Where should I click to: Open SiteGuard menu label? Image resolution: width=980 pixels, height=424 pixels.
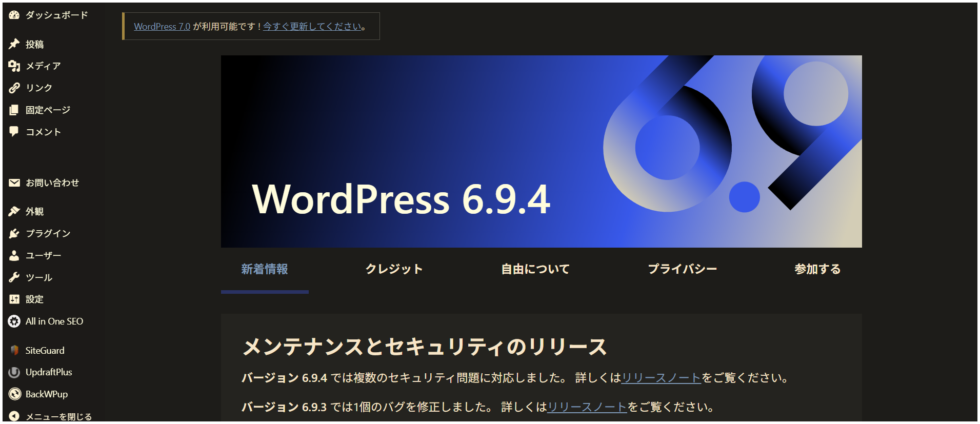45,351
